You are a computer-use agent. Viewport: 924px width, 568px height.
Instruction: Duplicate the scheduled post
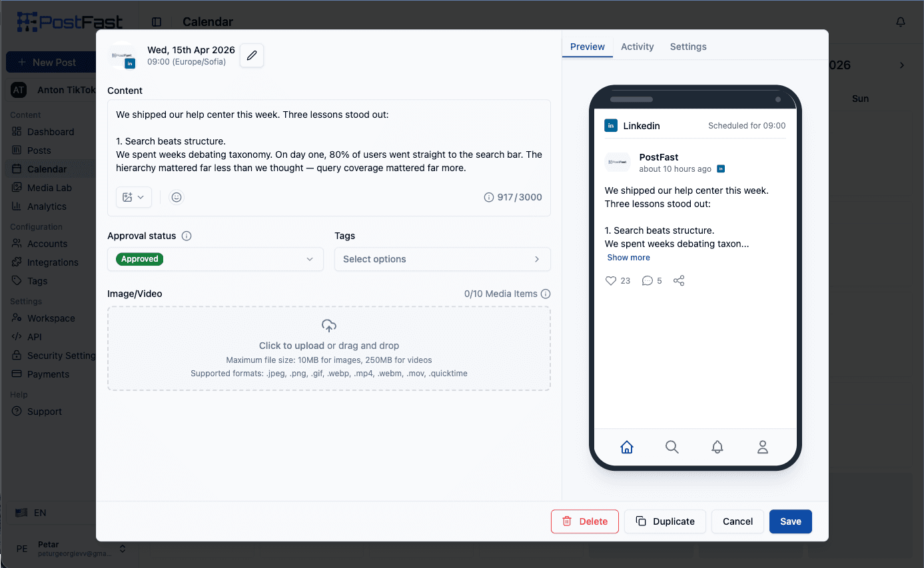click(x=665, y=521)
